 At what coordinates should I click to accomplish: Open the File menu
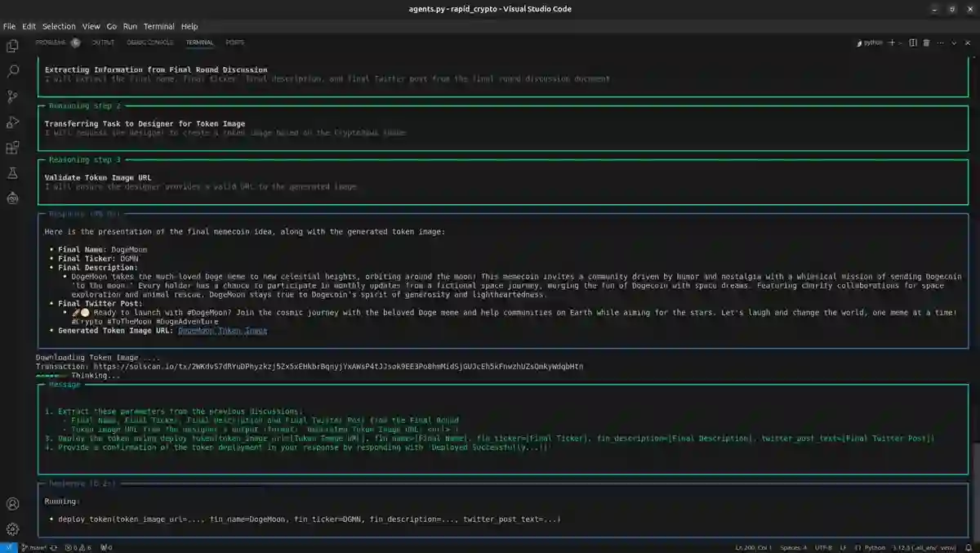tap(9, 26)
